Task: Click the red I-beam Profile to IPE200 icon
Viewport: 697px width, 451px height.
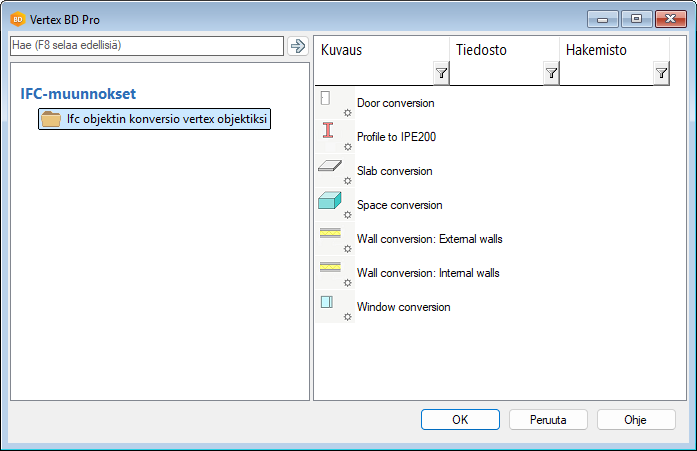Action: click(x=328, y=130)
